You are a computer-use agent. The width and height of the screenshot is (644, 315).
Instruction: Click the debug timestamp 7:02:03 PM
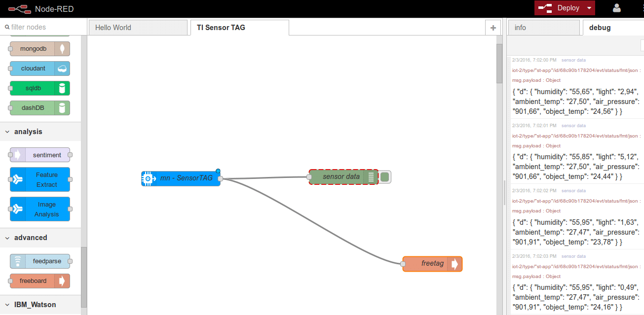pos(534,256)
